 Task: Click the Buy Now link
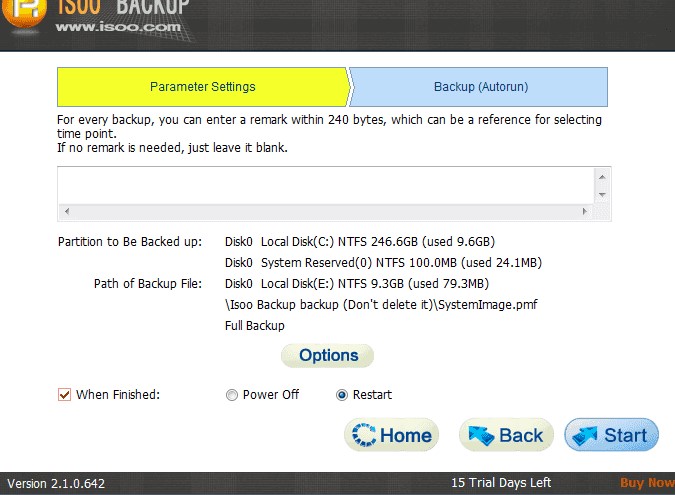pos(647,483)
